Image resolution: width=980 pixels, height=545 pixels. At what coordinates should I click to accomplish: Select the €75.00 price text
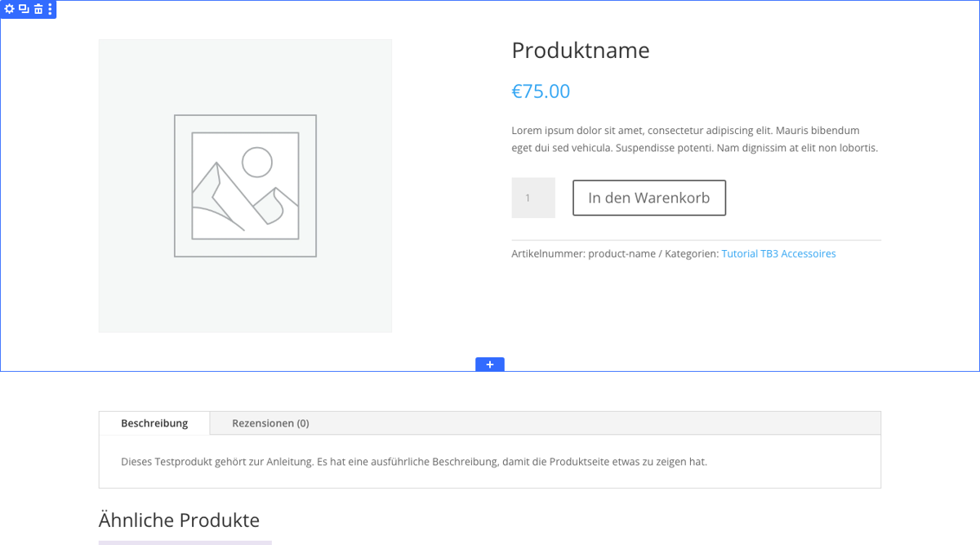click(x=541, y=92)
